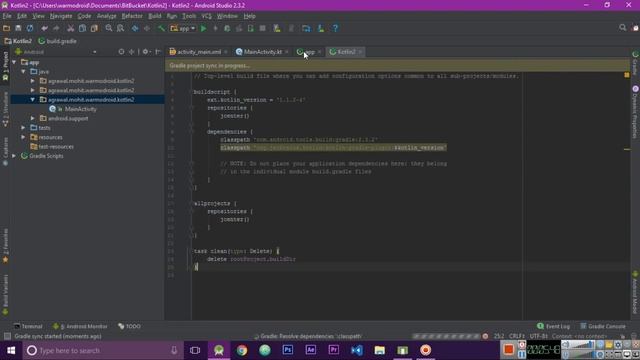Open the Event Log panel

(x=553, y=326)
